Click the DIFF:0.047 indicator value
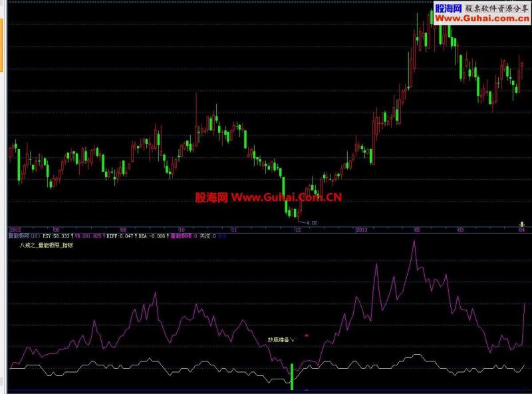This screenshot has width=532, height=394. 120,236
